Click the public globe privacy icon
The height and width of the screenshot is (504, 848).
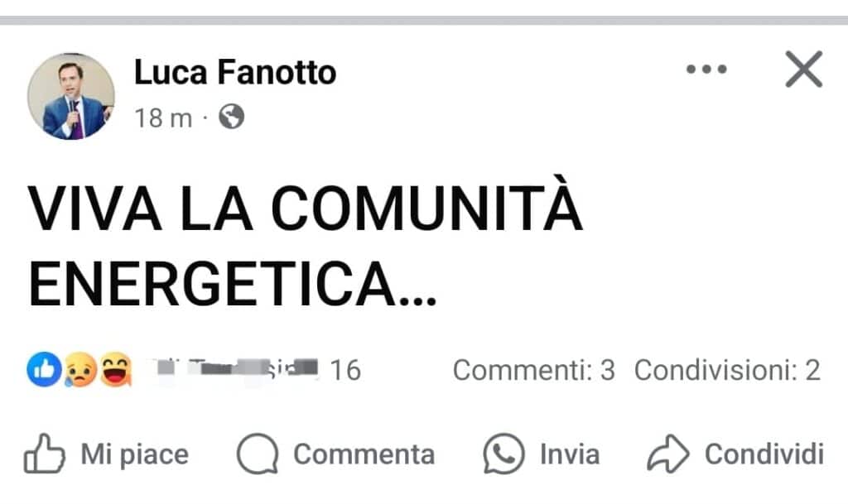(232, 117)
